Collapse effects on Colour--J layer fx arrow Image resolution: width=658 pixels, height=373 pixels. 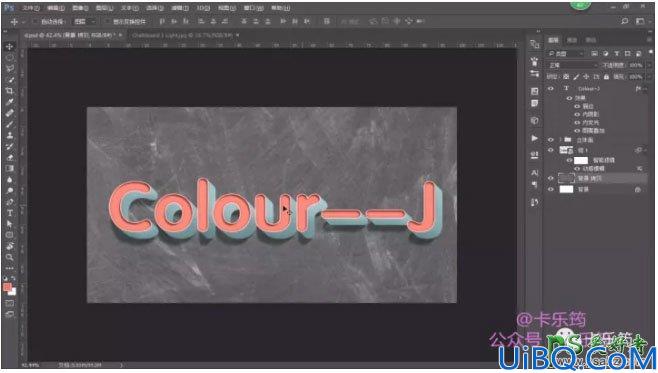[645, 89]
